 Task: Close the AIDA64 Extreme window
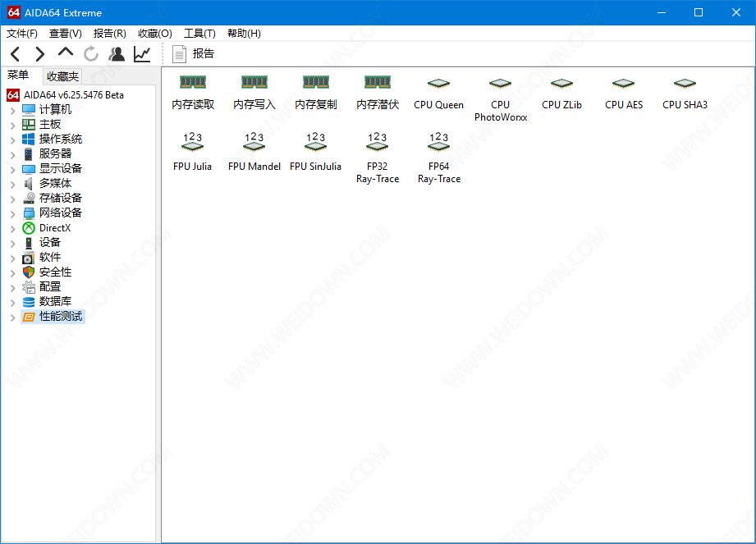point(735,12)
